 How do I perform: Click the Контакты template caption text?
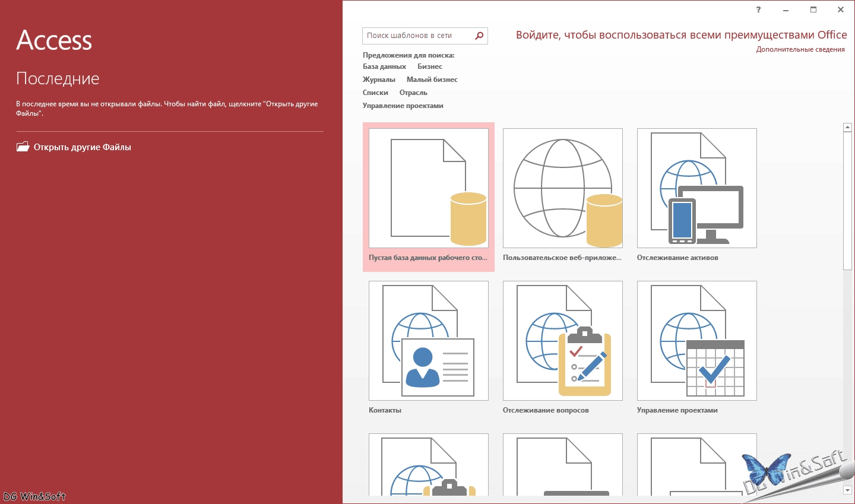tap(385, 410)
